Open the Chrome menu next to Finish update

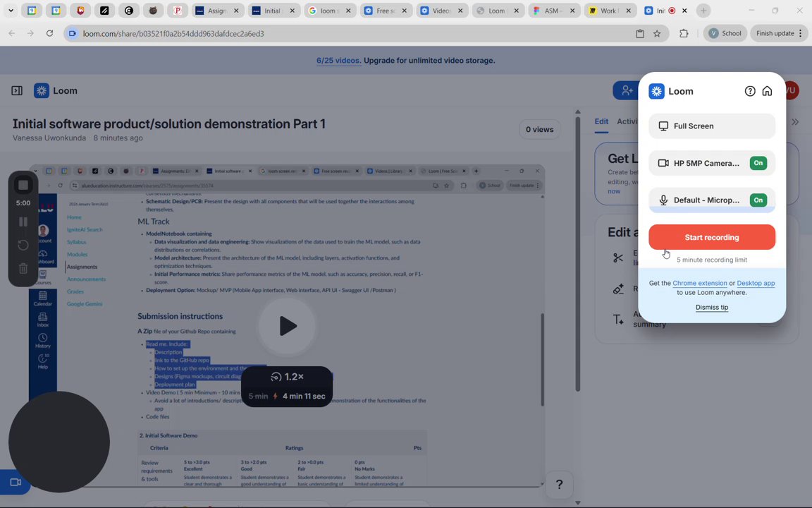(801, 33)
